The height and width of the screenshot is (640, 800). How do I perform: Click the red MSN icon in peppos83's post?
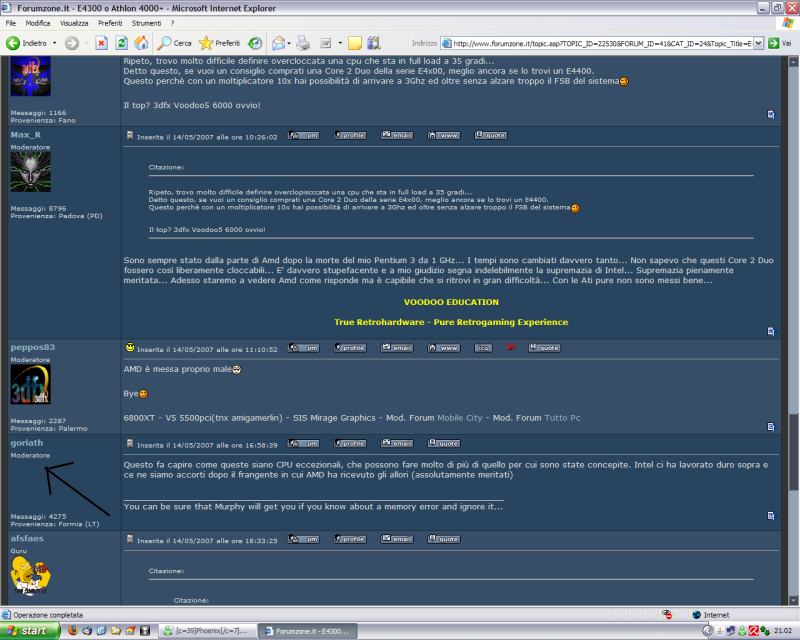[510, 347]
